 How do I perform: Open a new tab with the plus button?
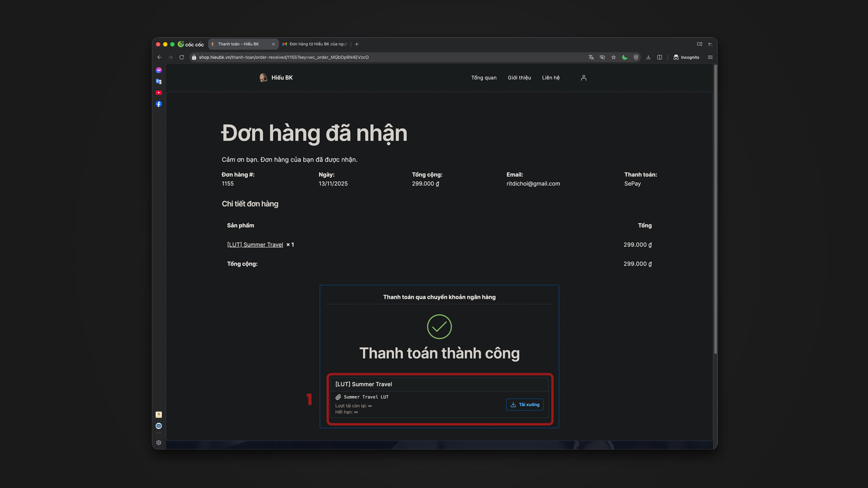(357, 44)
